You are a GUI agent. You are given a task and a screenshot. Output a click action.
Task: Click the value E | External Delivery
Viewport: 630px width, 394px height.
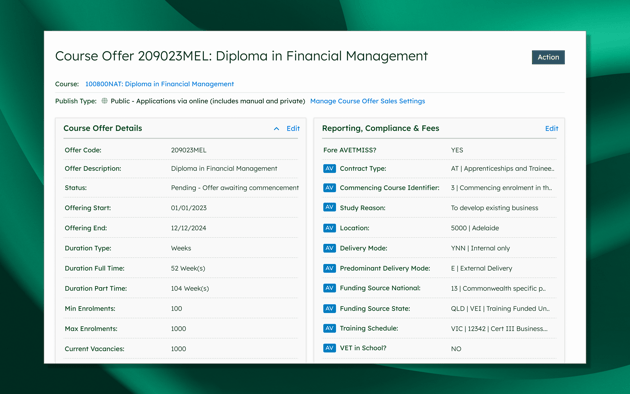[481, 268]
